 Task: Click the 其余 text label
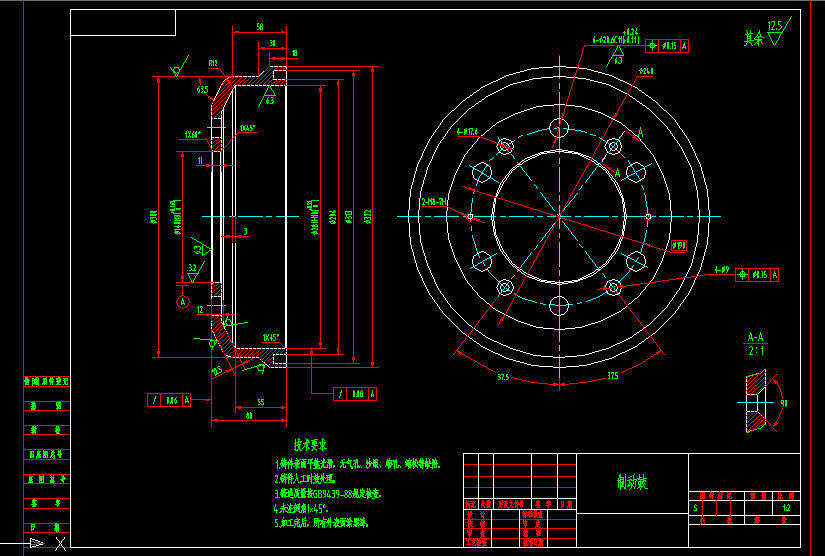[x=752, y=39]
